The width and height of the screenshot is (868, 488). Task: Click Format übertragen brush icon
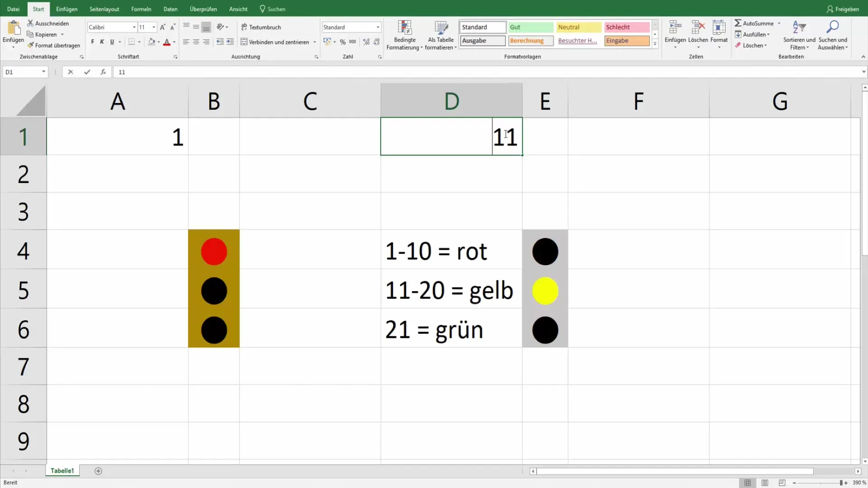[30, 45]
